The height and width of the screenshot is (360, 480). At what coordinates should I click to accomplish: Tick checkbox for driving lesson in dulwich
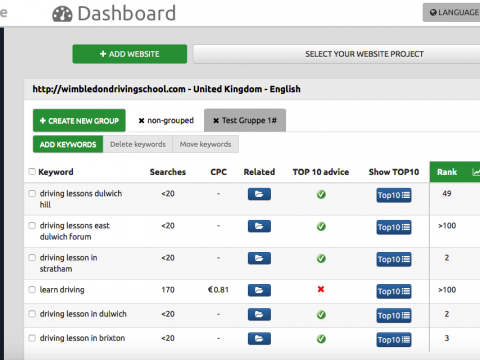pyautogui.click(x=32, y=314)
